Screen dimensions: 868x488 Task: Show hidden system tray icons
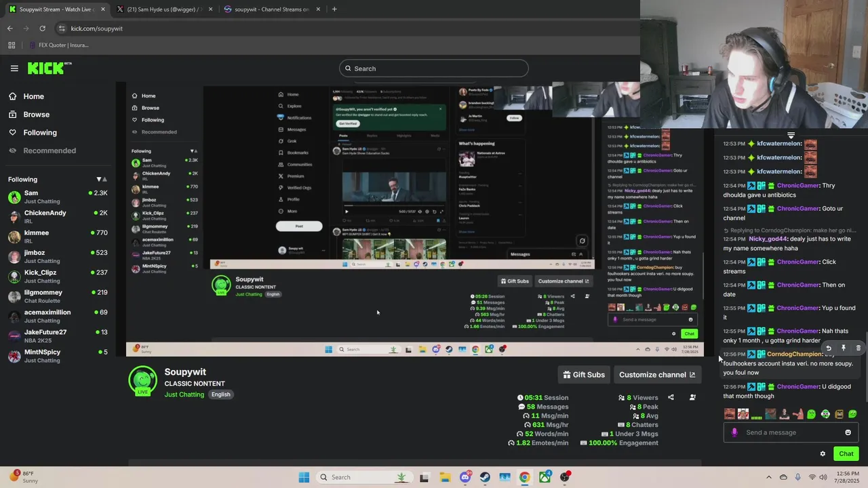point(769,477)
